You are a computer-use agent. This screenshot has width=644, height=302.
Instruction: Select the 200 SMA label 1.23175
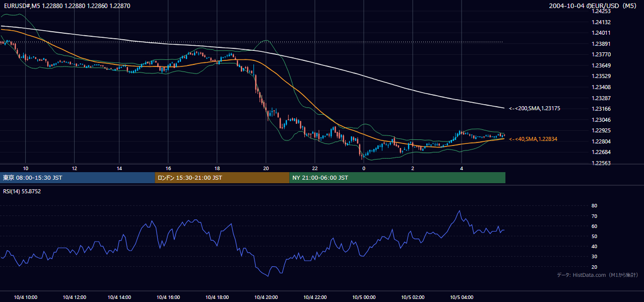click(535, 108)
